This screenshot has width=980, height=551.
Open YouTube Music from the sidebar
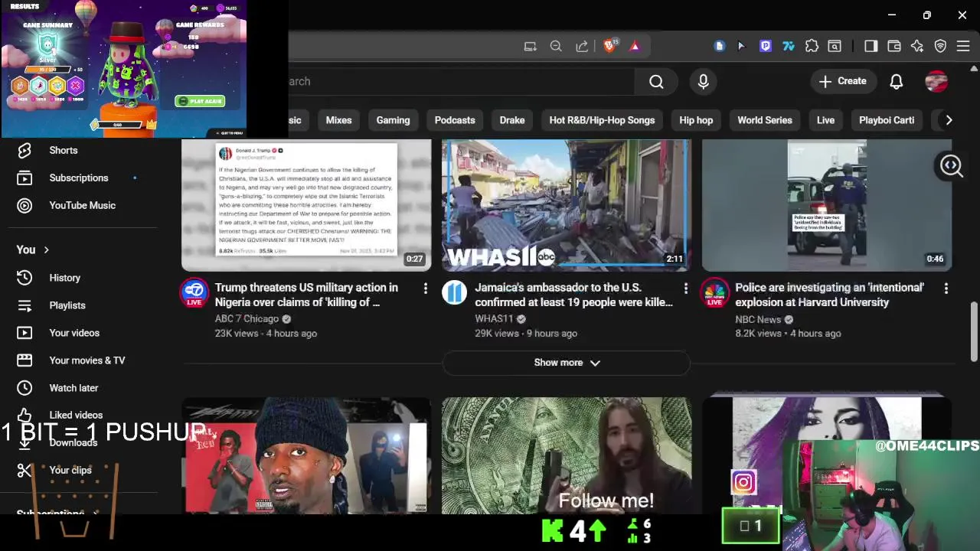tap(82, 205)
